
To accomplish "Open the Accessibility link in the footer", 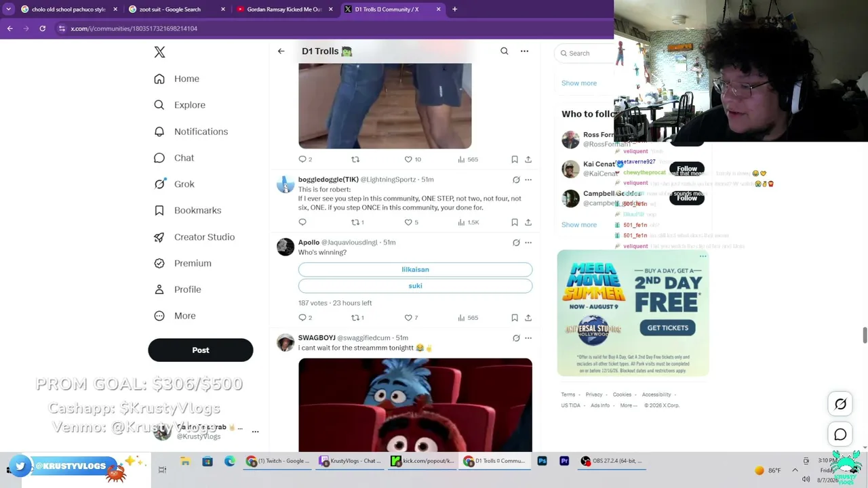I will (656, 394).
